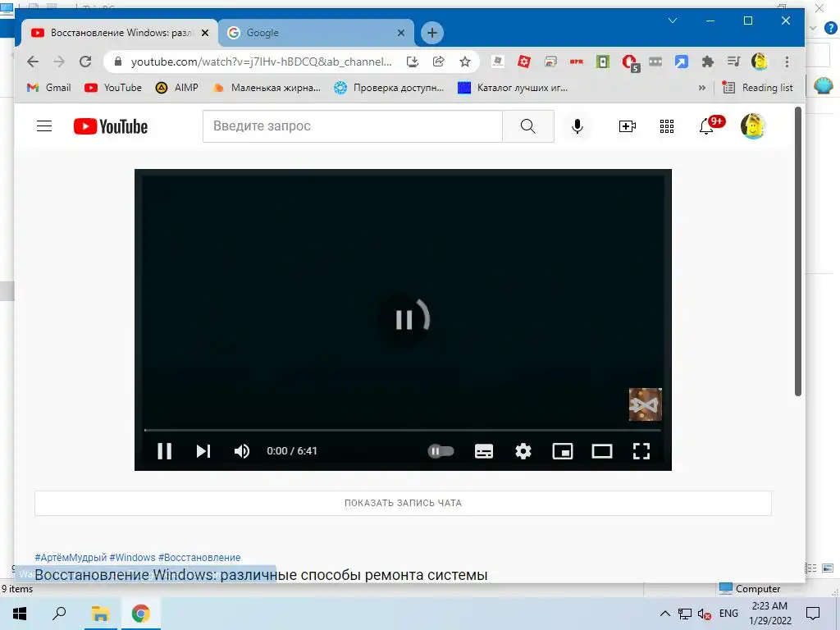Open YouTube notifications bell

pyautogui.click(x=706, y=126)
